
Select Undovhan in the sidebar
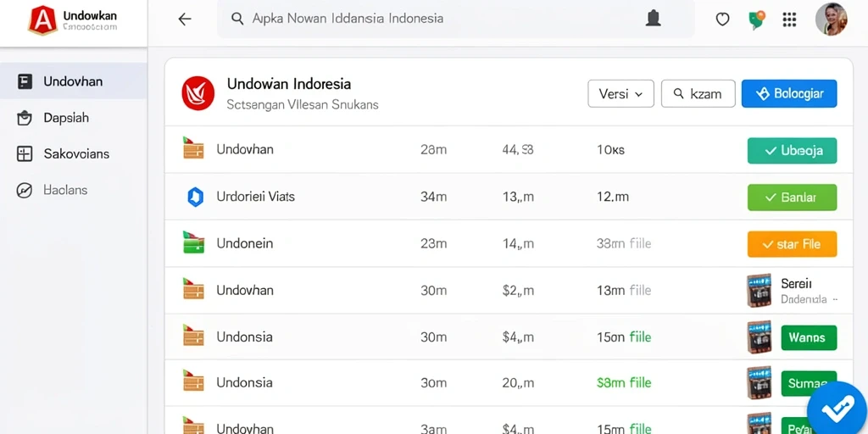73,81
